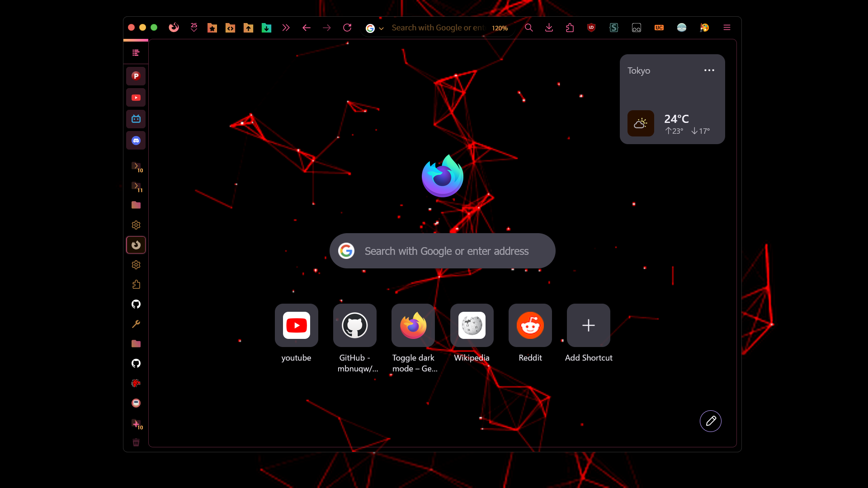
Task: Reload the current page
Action: (347, 28)
